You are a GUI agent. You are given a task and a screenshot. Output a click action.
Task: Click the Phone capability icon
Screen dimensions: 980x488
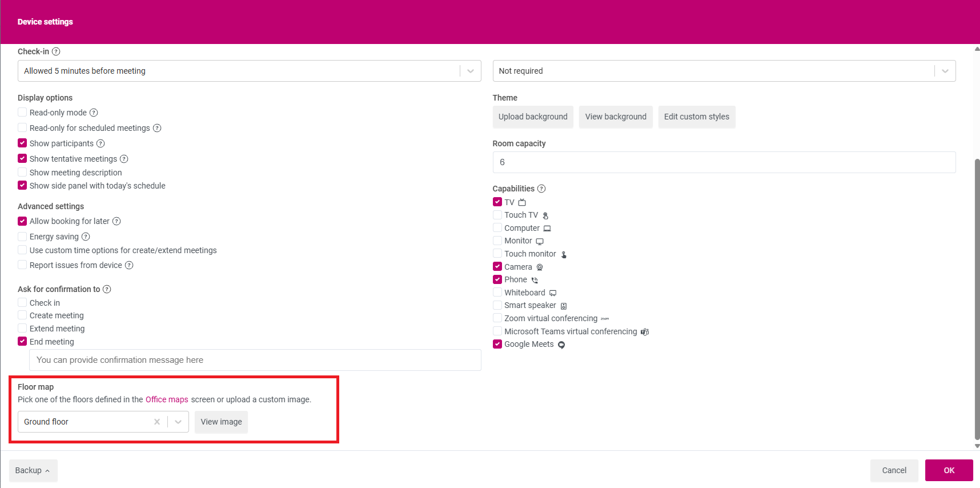click(x=535, y=280)
